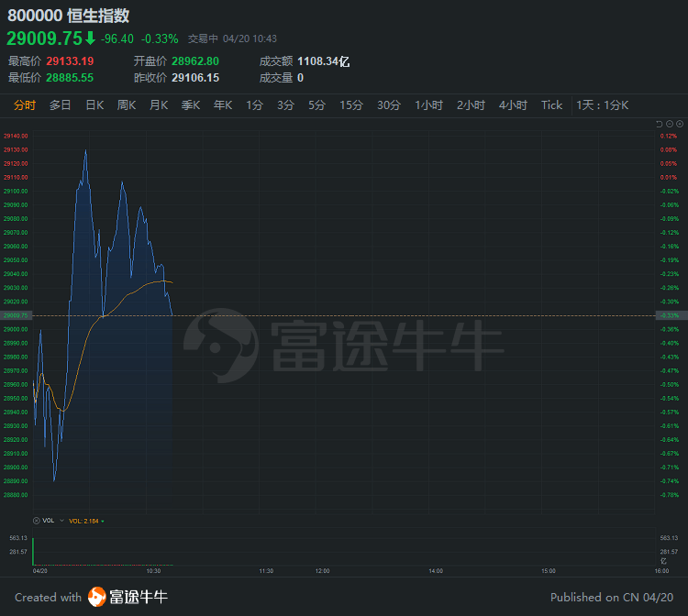The width and height of the screenshot is (688, 616).
Task: Select the 分时 intraday tab
Action: pos(25,105)
